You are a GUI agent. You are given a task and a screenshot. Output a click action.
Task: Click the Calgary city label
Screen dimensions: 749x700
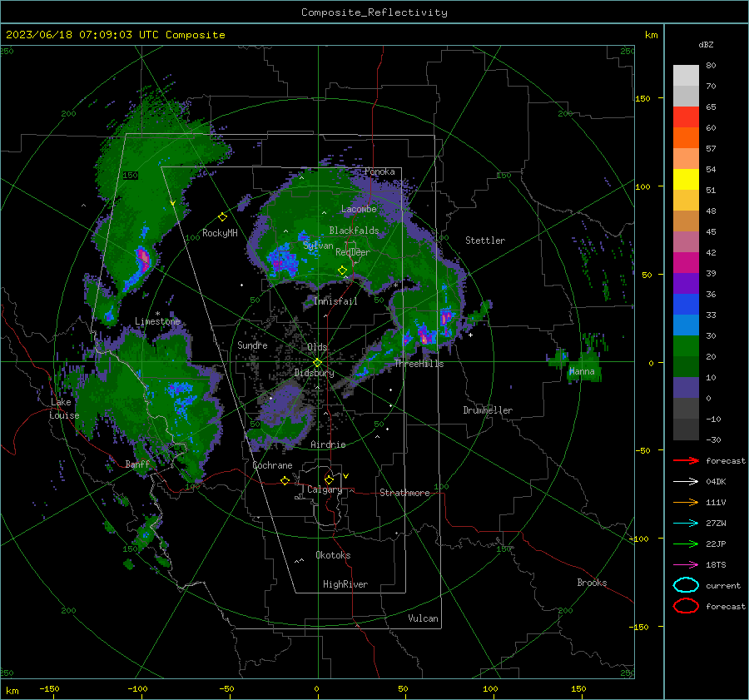pos(325,489)
